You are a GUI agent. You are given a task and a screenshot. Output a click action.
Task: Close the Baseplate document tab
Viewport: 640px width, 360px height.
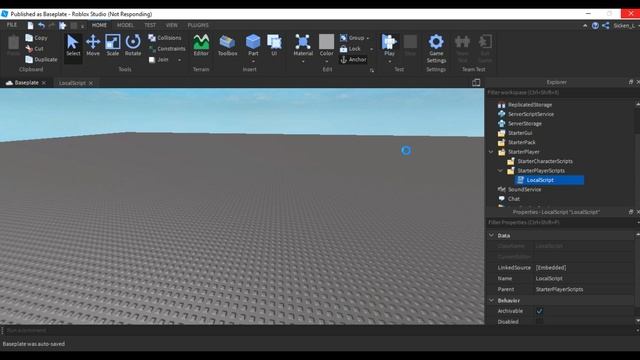click(x=44, y=83)
